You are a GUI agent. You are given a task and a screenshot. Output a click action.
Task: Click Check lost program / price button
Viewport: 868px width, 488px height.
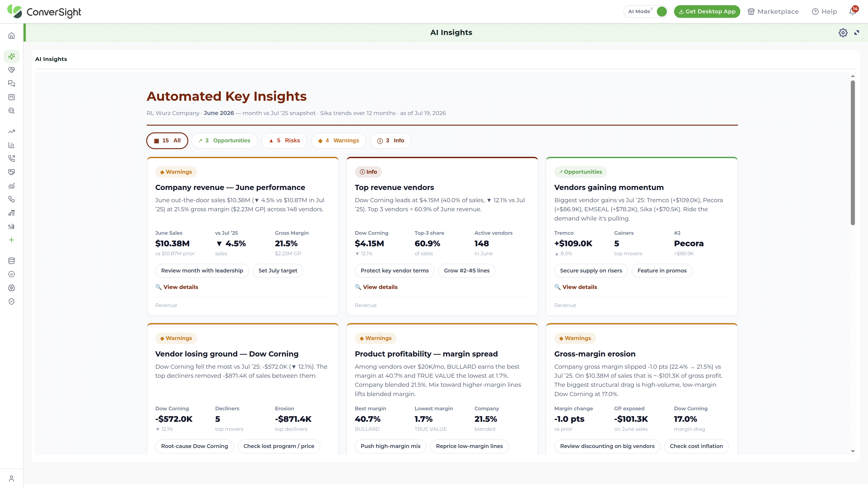[x=279, y=446]
